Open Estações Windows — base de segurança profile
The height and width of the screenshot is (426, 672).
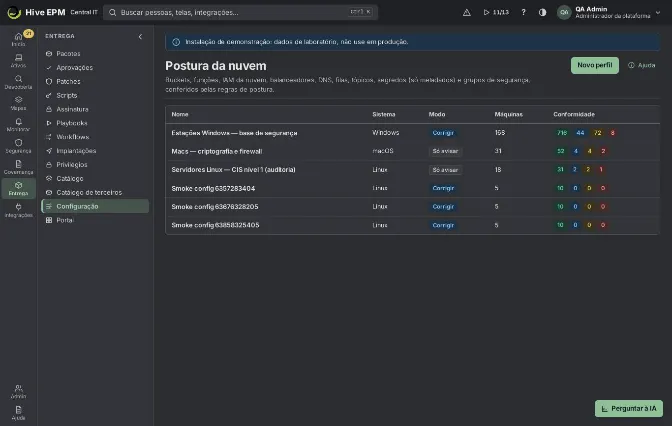(234, 133)
